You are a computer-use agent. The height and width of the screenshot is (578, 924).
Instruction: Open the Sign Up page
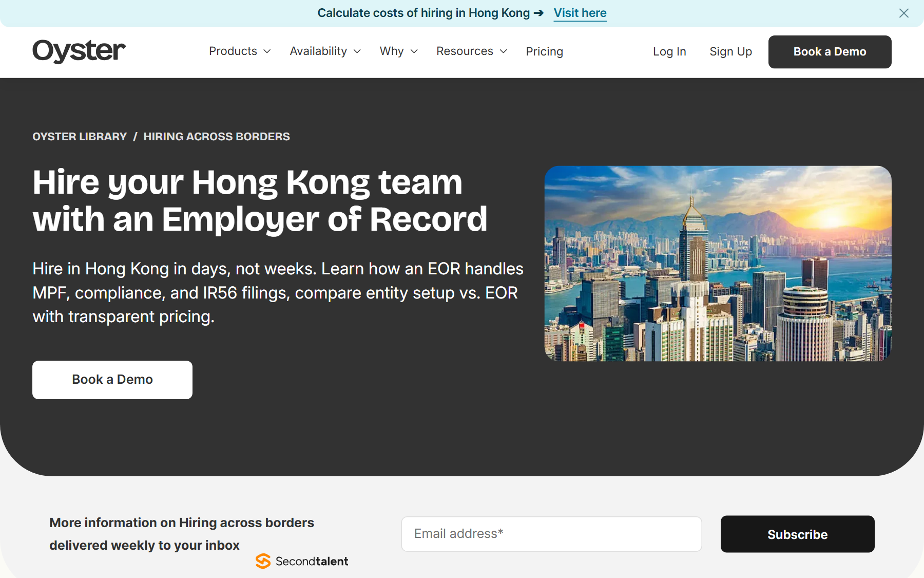pos(730,51)
